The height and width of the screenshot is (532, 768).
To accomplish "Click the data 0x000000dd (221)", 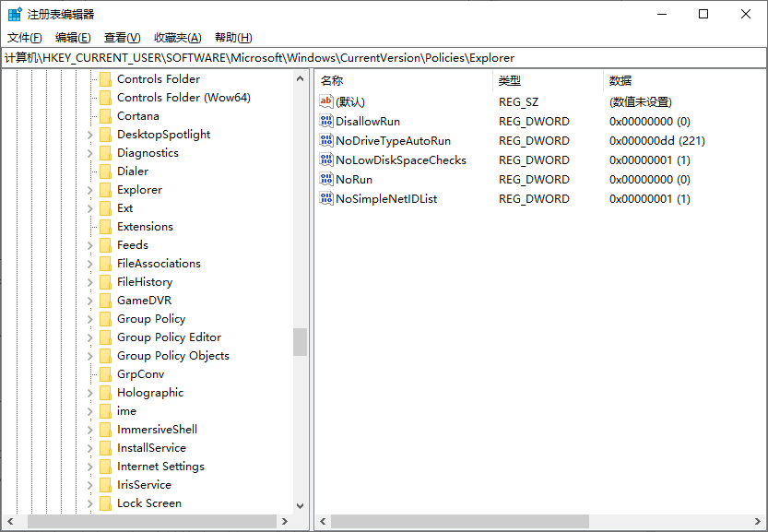I will pyautogui.click(x=656, y=140).
